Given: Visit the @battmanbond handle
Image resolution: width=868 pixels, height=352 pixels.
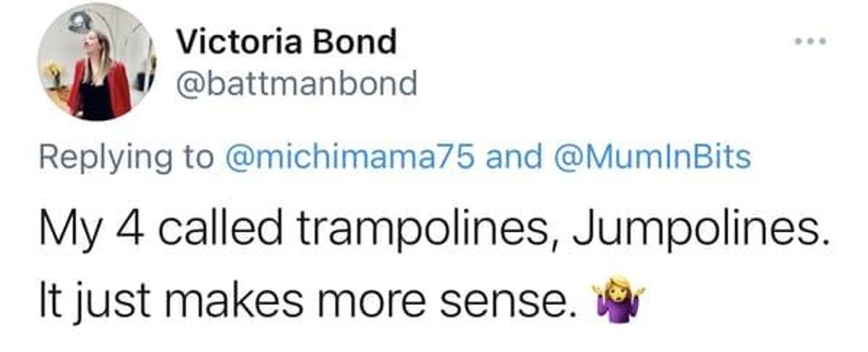Looking at the screenshot, I should pyautogui.click(x=297, y=85).
